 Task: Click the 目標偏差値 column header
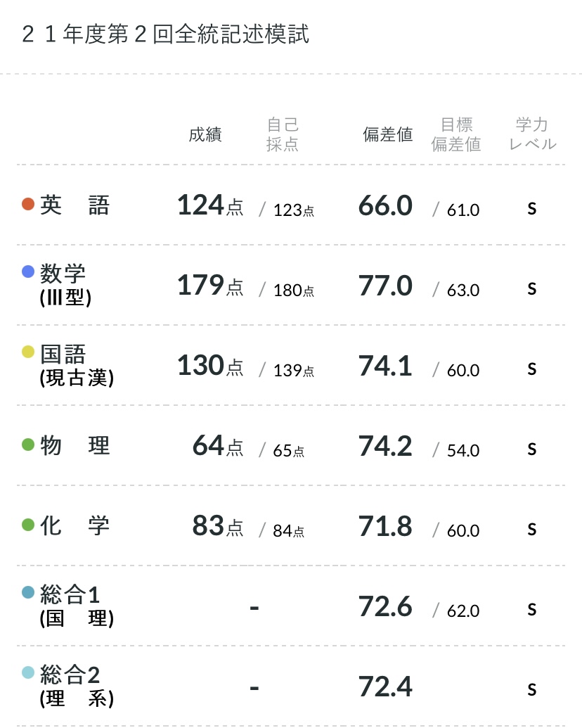click(456, 134)
